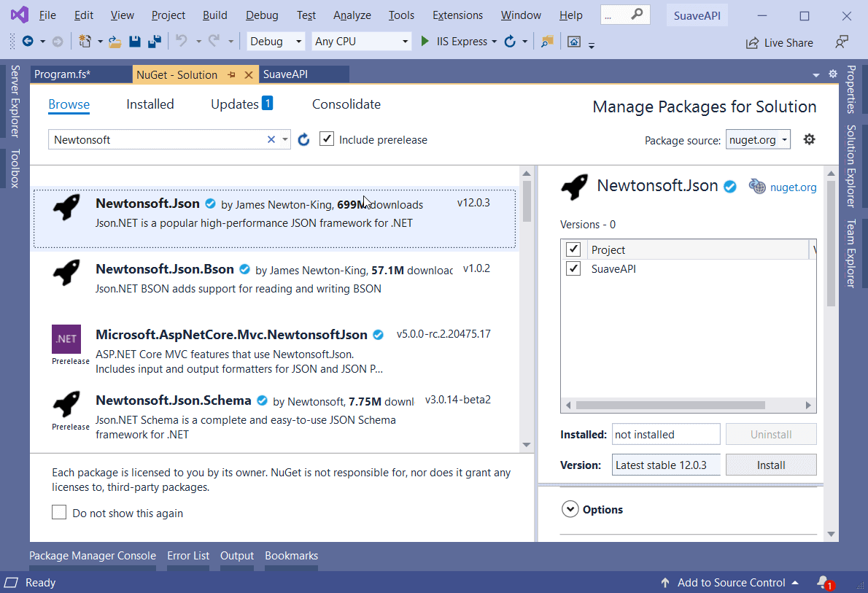Switch to the Consolidate tab
This screenshot has width=868, height=593.
[x=346, y=104]
